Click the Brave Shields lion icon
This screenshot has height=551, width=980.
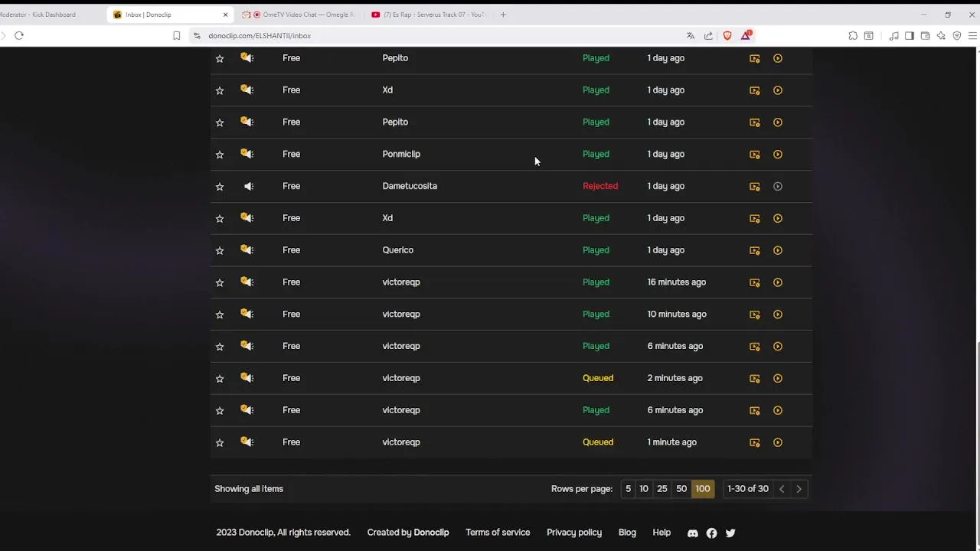(727, 35)
